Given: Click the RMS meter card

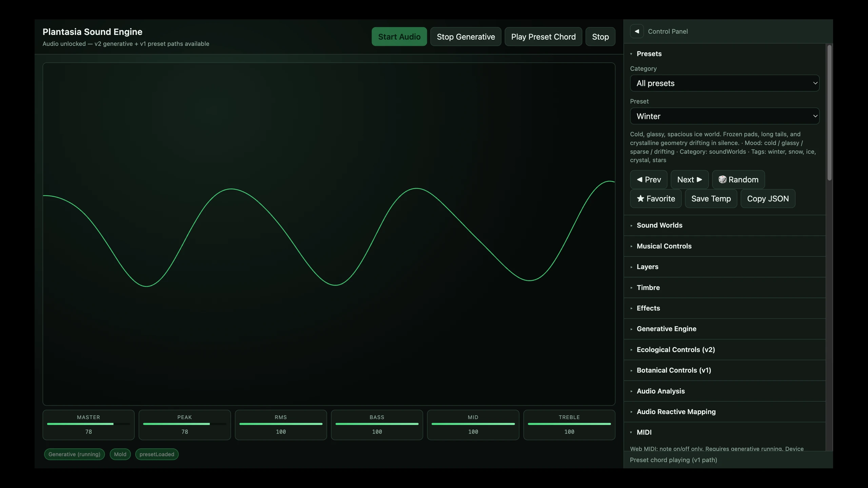Looking at the screenshot, I should click(281, 425).
